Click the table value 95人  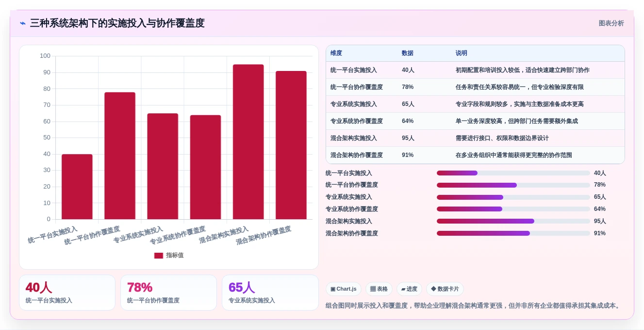coord(408,138)
